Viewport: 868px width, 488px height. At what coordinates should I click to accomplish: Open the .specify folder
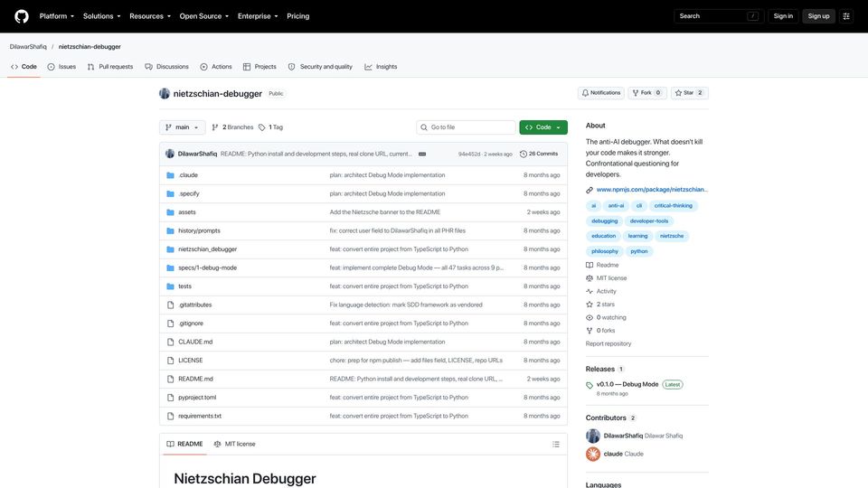coord(189,193)
